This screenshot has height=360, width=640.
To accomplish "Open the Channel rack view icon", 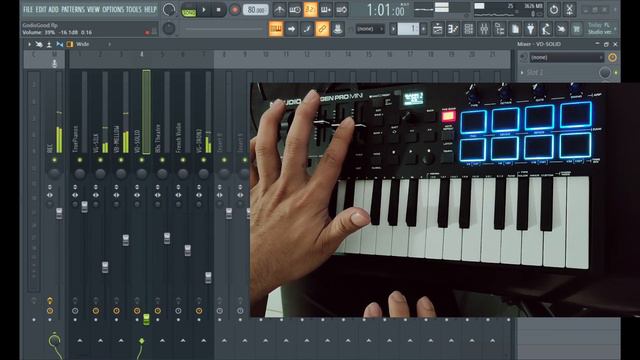I will pyautogui.click(x=468, y=29).
